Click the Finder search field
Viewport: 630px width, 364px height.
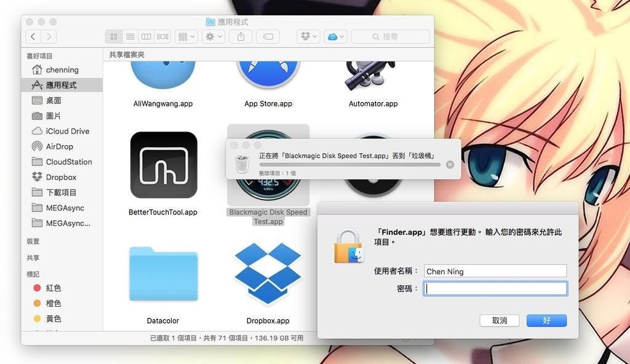(390, 36)
